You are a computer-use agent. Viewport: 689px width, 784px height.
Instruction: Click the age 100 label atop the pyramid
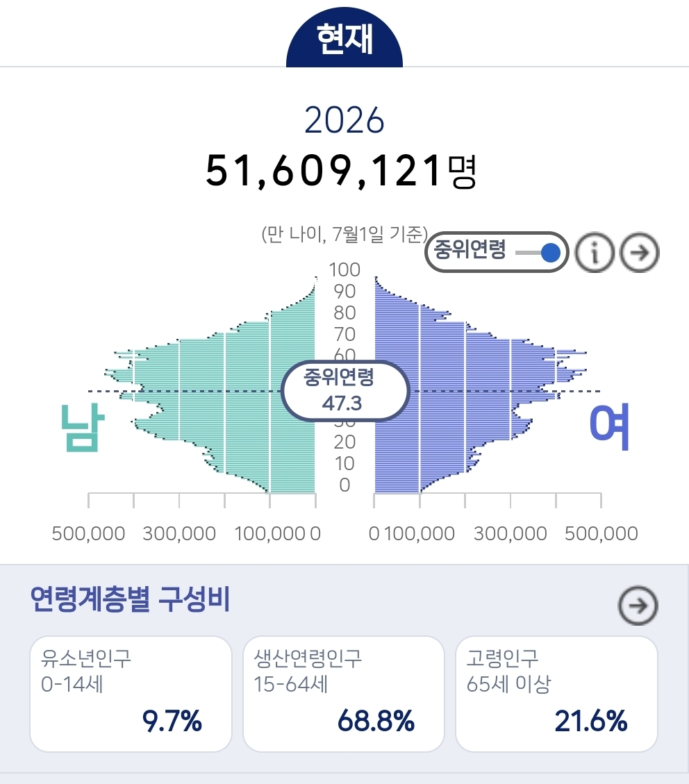(x=344, y=269)
